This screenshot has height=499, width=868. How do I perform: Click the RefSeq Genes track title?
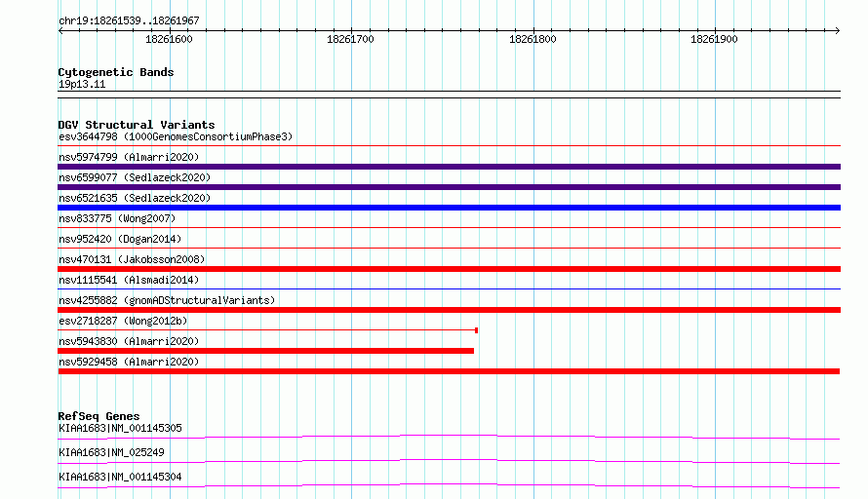[x=99, y=416]
